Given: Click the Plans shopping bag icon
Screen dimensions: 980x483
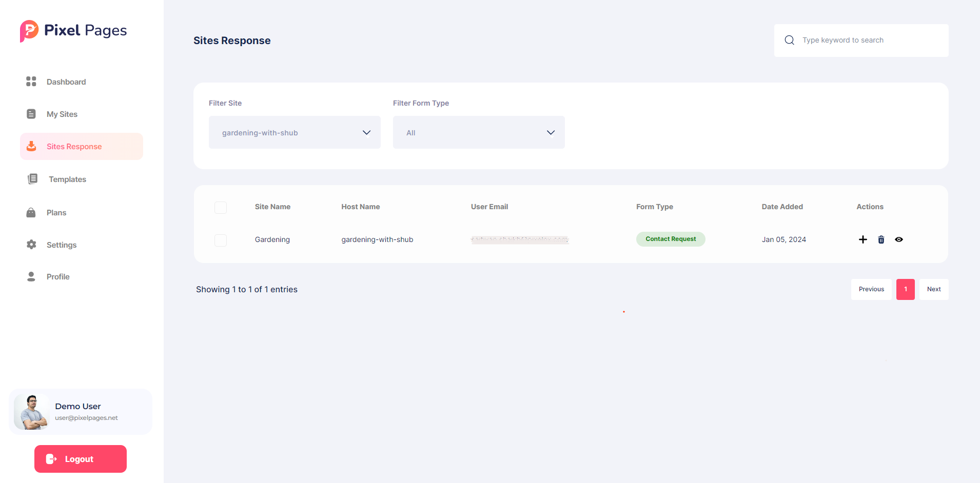Looking at the screenshot, I should (31, 212).
